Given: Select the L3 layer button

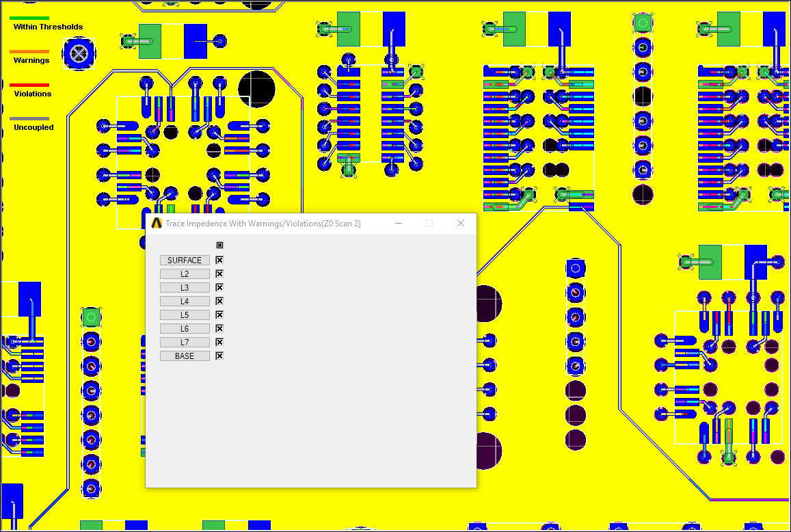Looking at the screenshot, I should point(185,287).
